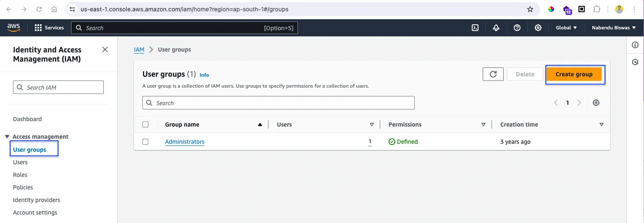
Task: Click the colorful pinwheel extension icon
Action: [551, 9]
